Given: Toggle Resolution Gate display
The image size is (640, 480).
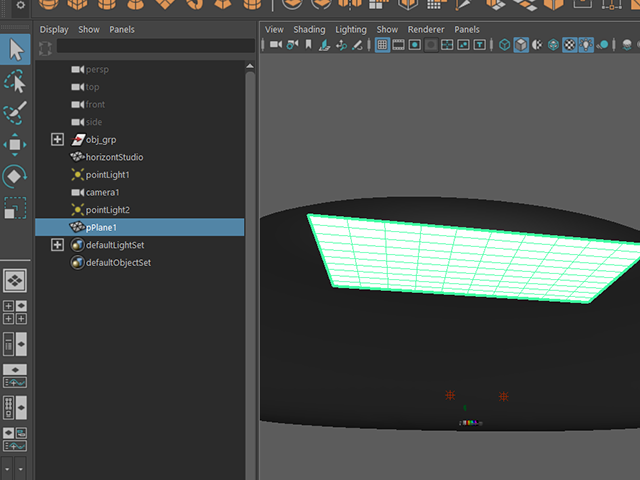Looking at the screenshot, I should coord(415,44).
